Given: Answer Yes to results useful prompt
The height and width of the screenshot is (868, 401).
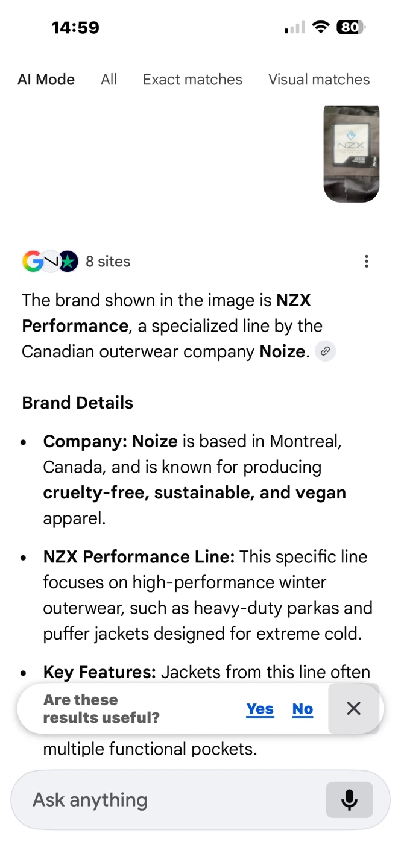Looking at the screenshot, I should pyautogui.click(x=260, y=709).
